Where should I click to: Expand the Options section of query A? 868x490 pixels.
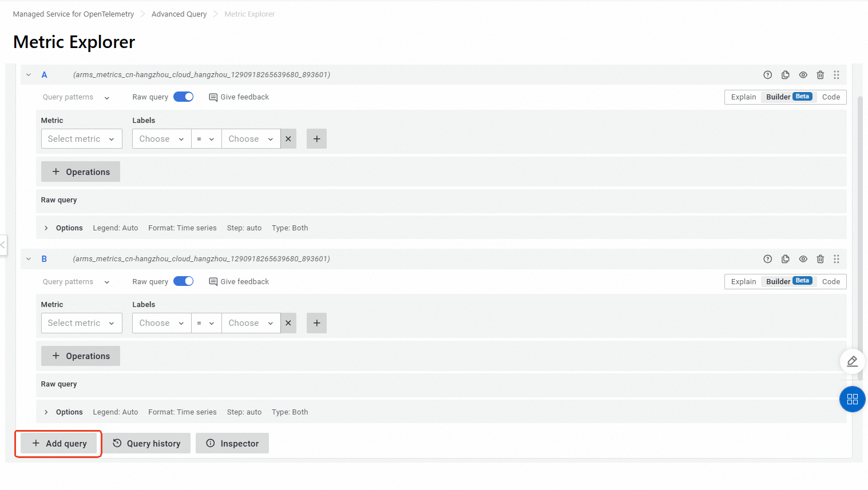click(x=63, y=228)
